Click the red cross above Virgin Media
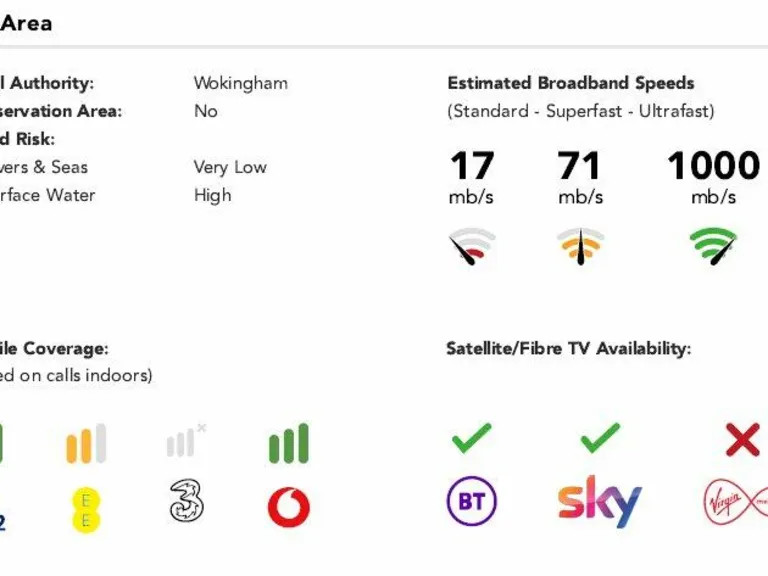768x576 pixels. tap(742, 439)
